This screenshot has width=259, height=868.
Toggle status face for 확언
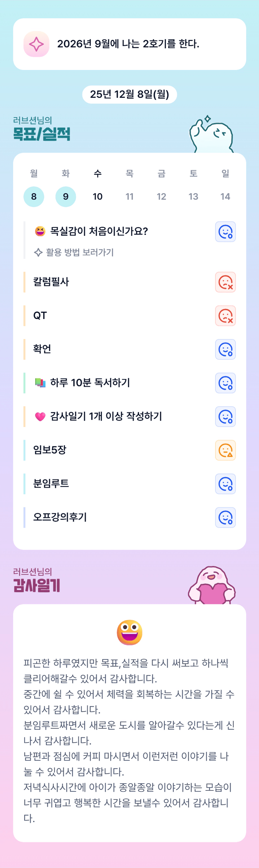point(225,349)
